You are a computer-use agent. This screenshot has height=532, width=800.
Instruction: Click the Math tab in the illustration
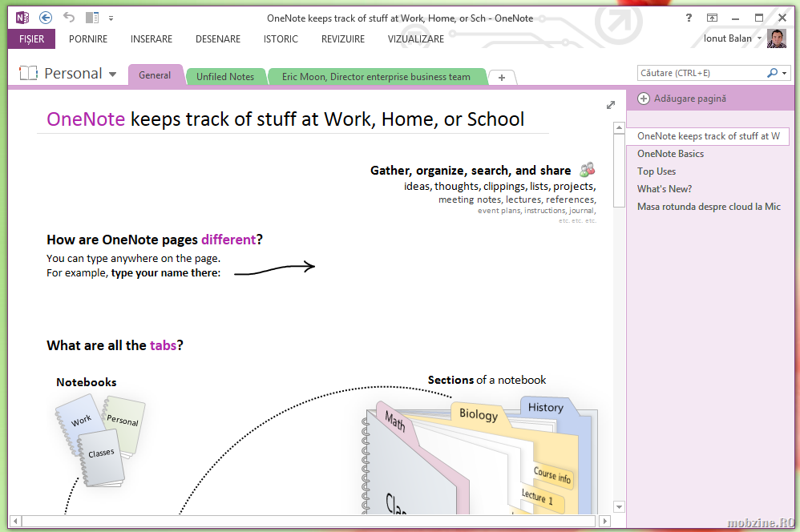395,421
